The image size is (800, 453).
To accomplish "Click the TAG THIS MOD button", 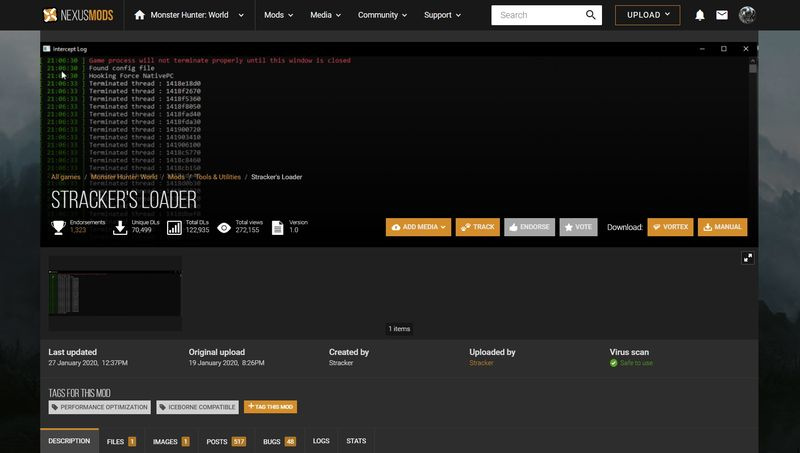I will pos(270,407).
